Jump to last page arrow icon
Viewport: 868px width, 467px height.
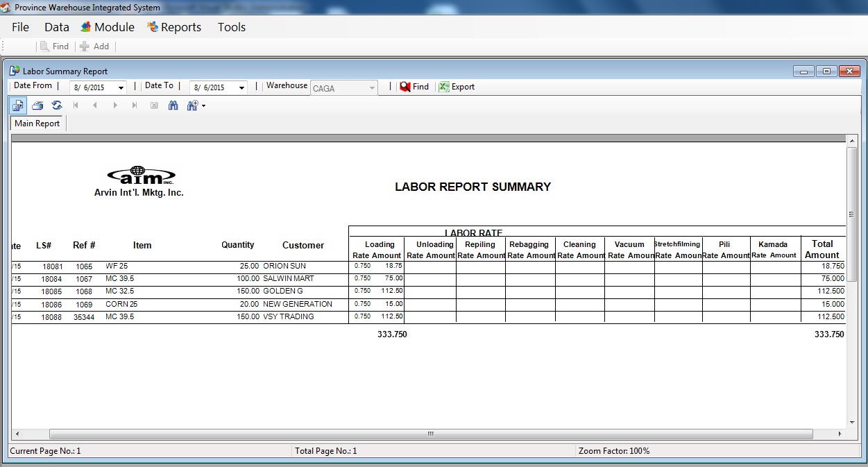click(x=135, y=105)
